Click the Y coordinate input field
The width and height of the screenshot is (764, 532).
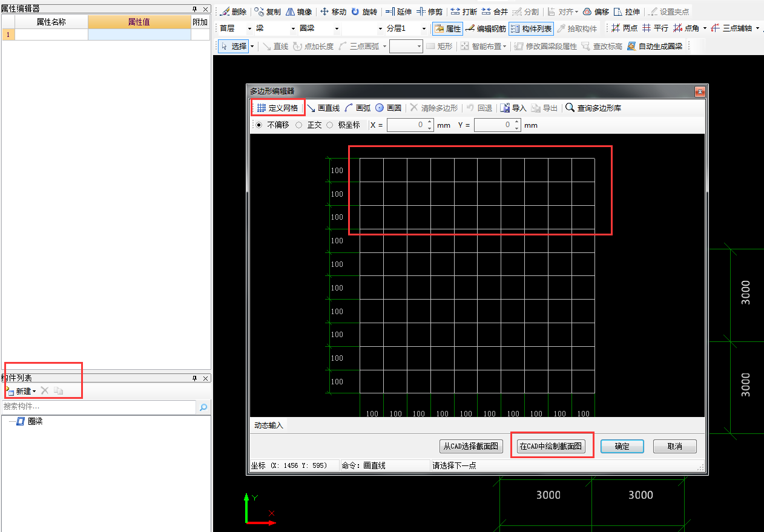coord(493,125)
